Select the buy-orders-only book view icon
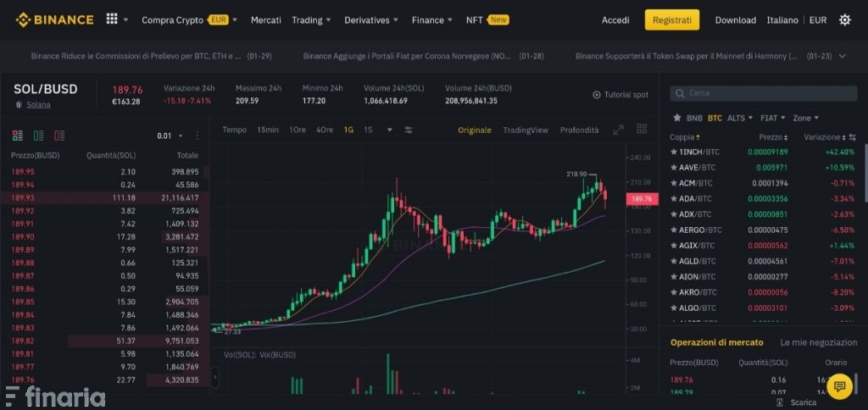868x410 pixels. tap(39, 136)
